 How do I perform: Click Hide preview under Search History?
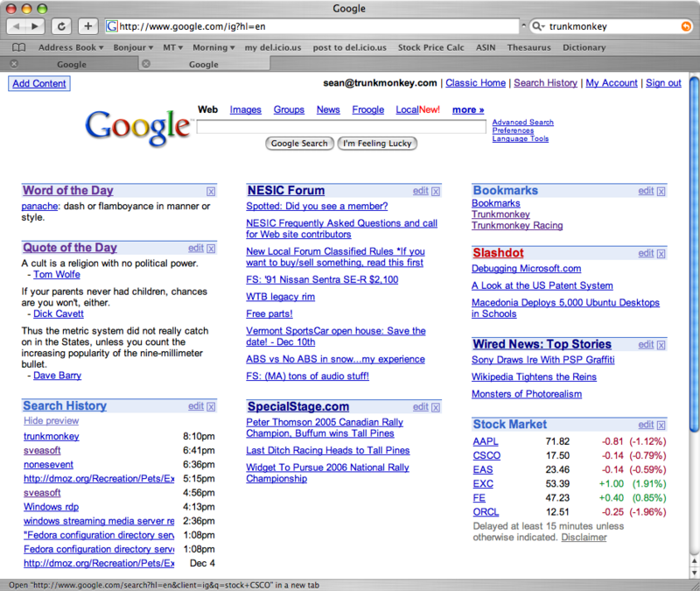pos(51,421)
